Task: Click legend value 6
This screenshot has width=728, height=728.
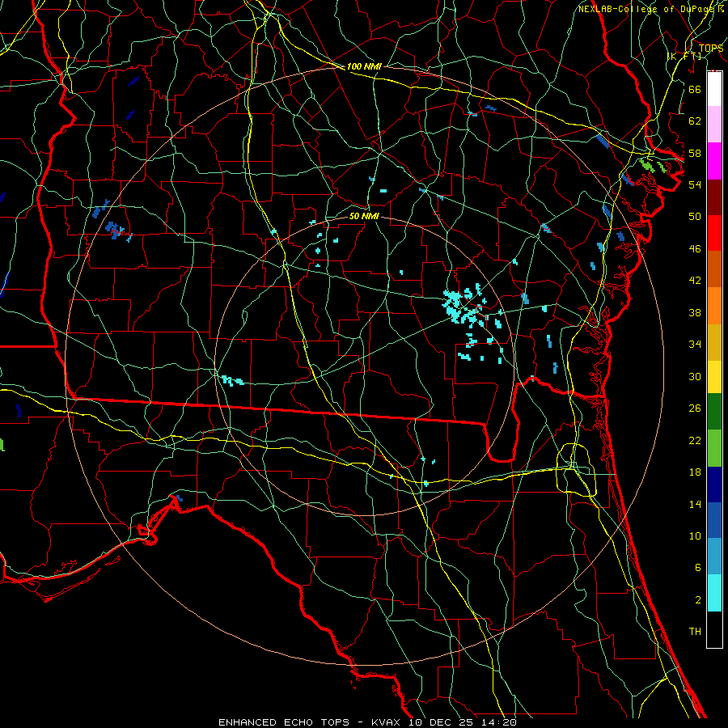Action: coord(697,568)
